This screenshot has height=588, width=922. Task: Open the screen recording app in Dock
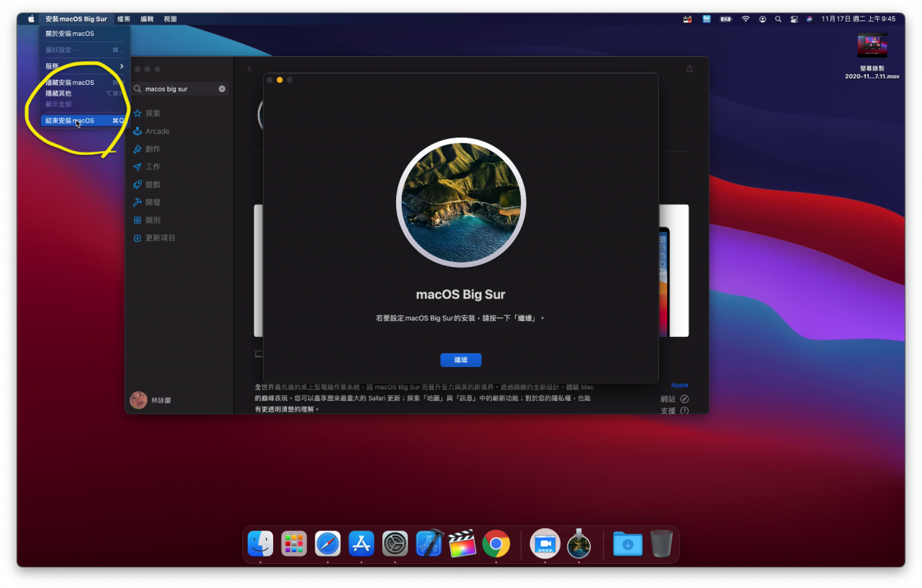545,543
